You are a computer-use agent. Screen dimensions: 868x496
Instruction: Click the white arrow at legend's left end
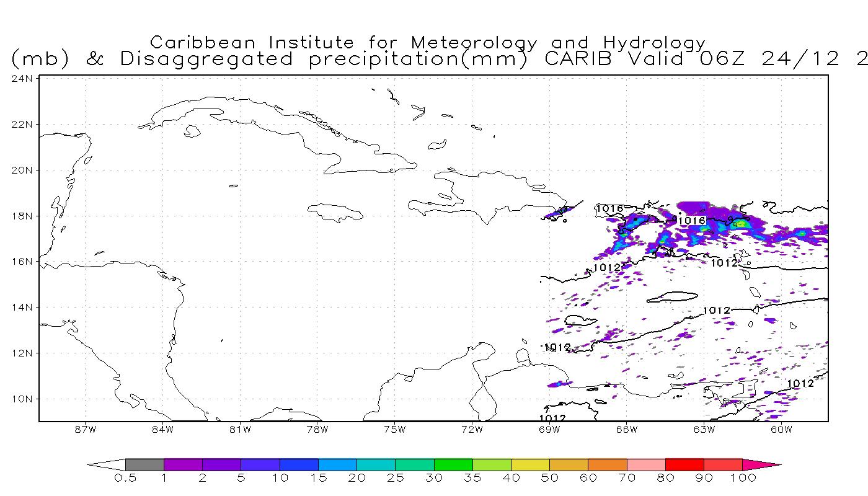(x=107, y=464)
